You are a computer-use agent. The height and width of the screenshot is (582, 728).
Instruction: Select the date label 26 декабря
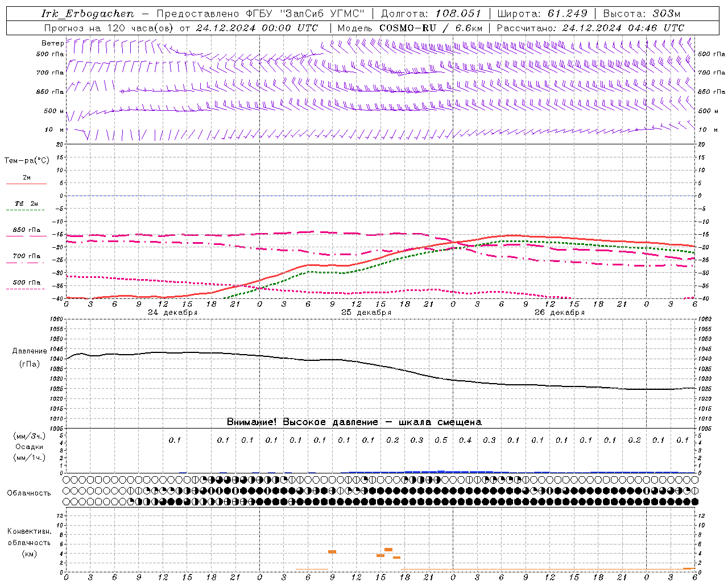point(560,313)
